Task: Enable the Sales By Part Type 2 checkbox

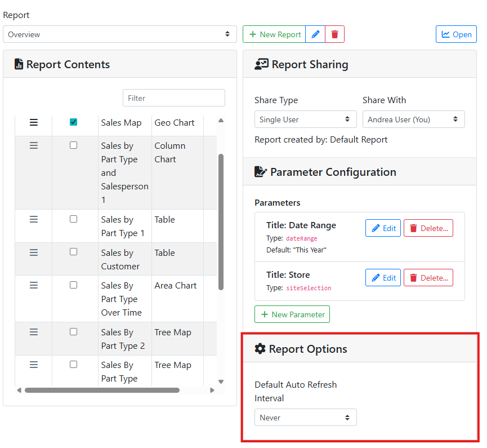Action: 73,332
